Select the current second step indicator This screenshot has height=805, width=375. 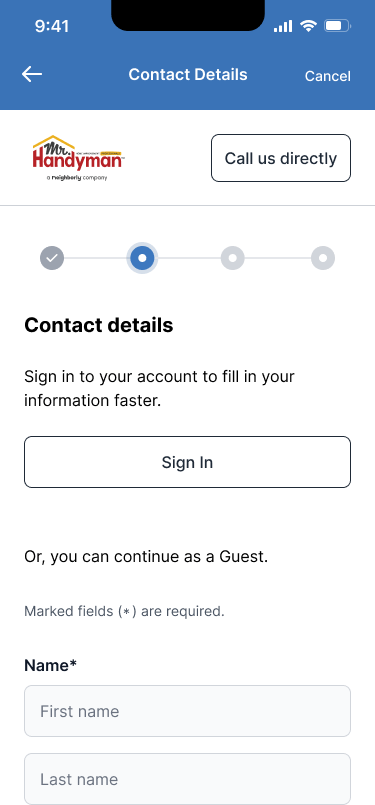point(142,258)
